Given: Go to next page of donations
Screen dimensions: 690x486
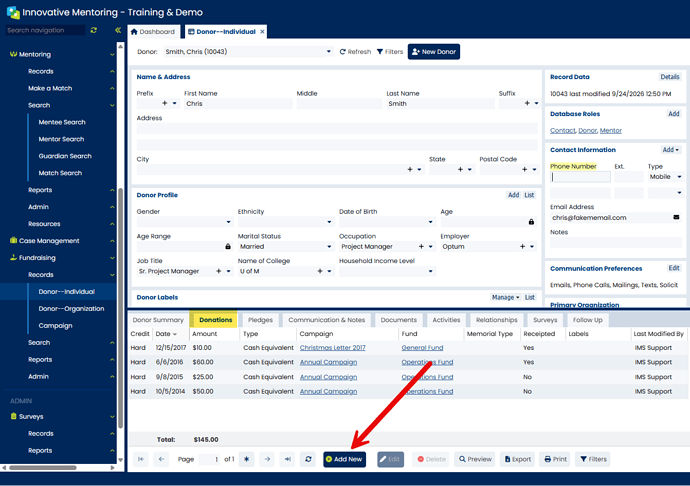Looking at the screenshot, I should [x=267, y=459].
